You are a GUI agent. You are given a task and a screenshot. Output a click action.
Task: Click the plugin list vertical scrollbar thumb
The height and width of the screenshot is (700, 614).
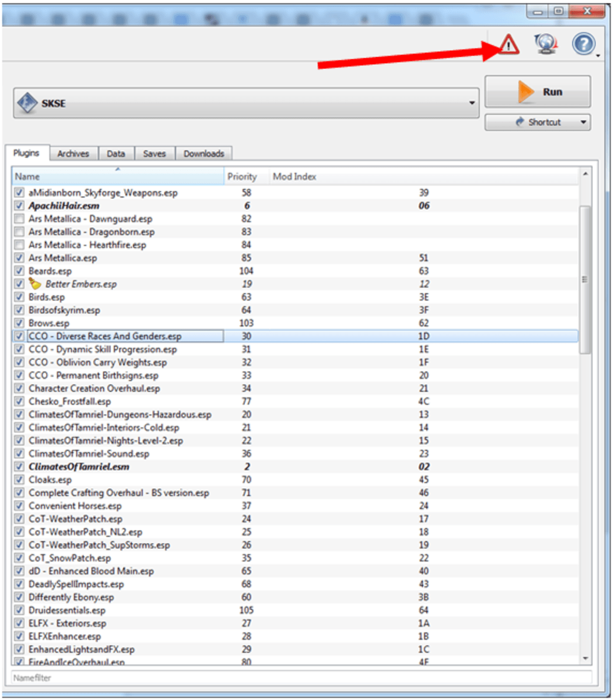(x=585, y=280)
